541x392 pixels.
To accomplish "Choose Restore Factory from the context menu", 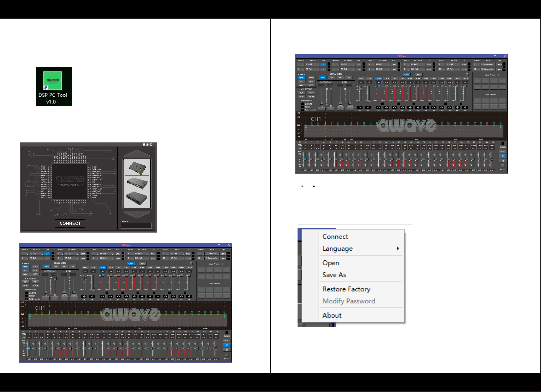I will (x=346, y=289).
